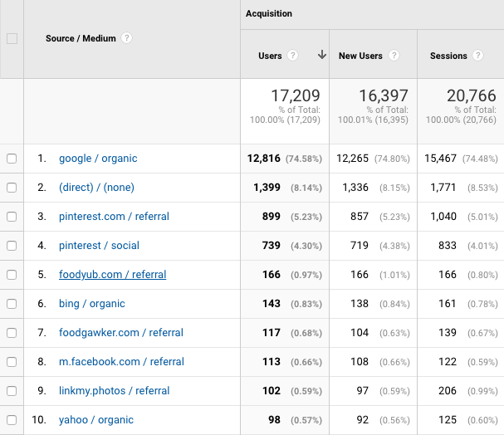Click the Source / Medium column header
This screenshot has width=504, height=435.
pos(81,38)
